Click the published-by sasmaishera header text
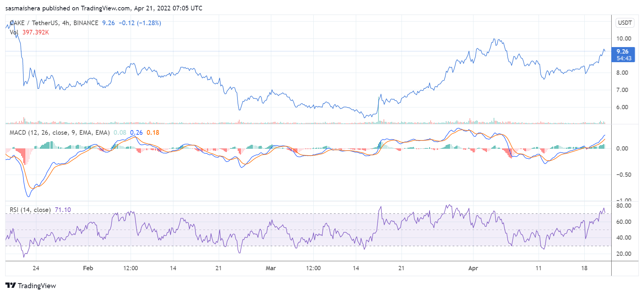This screenshot has width=644, height=295. point(104,8)
